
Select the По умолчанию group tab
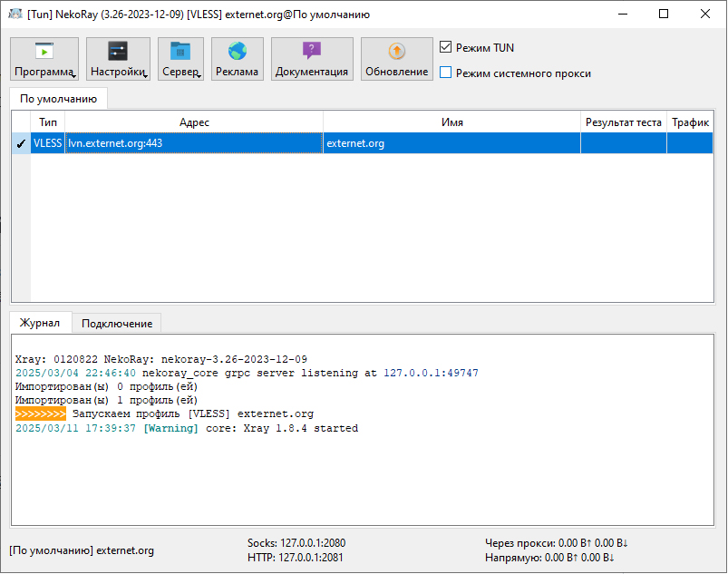click(58, 98)
